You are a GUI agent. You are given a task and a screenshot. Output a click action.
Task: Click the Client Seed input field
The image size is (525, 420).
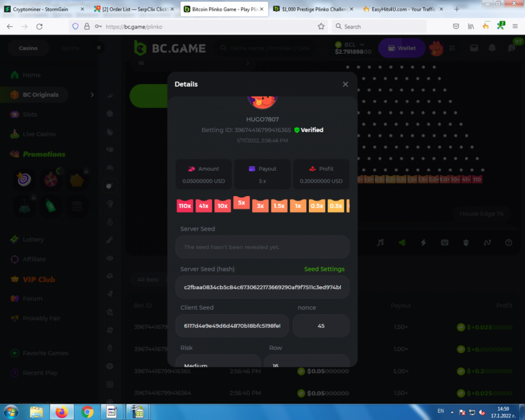[x=232, y=325]
